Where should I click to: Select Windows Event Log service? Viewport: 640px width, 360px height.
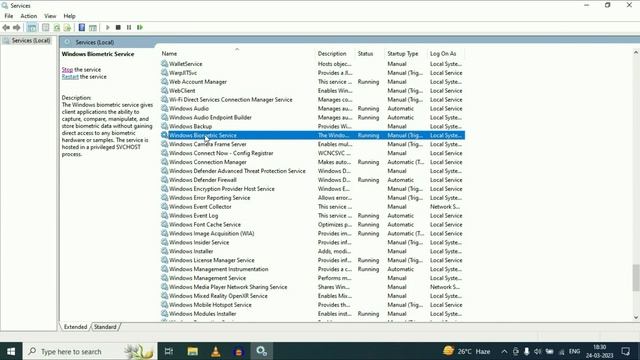tap(312, 216)
